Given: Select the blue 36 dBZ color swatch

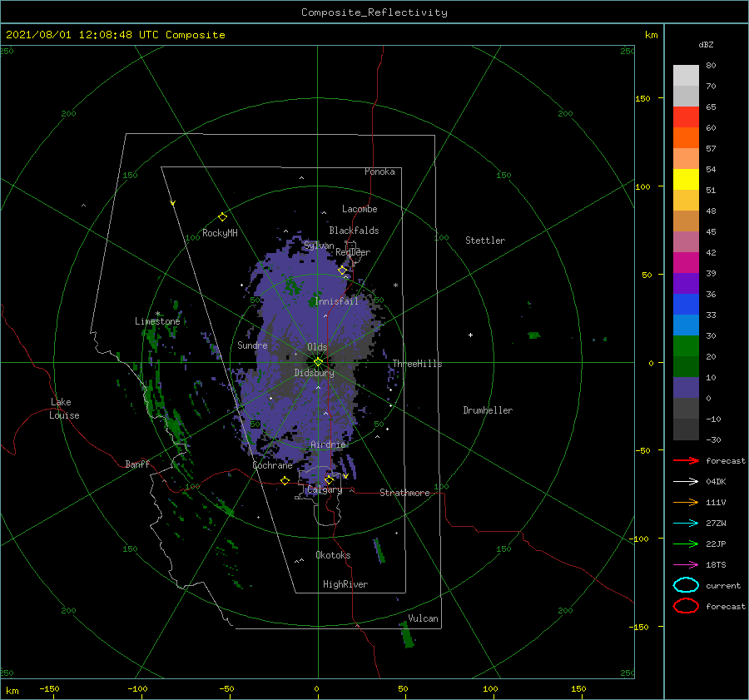Looking at the screenshot, I should 686,305.
